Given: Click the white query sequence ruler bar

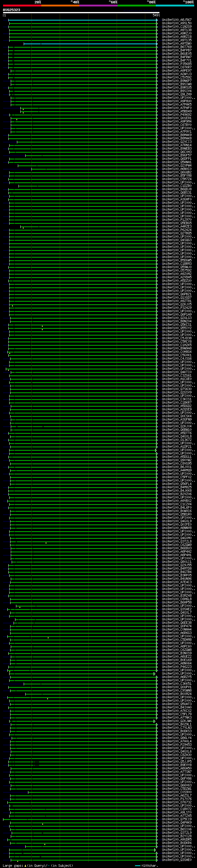Looking at the screenshot, I should pyautogui.click(x=81, y=12).
